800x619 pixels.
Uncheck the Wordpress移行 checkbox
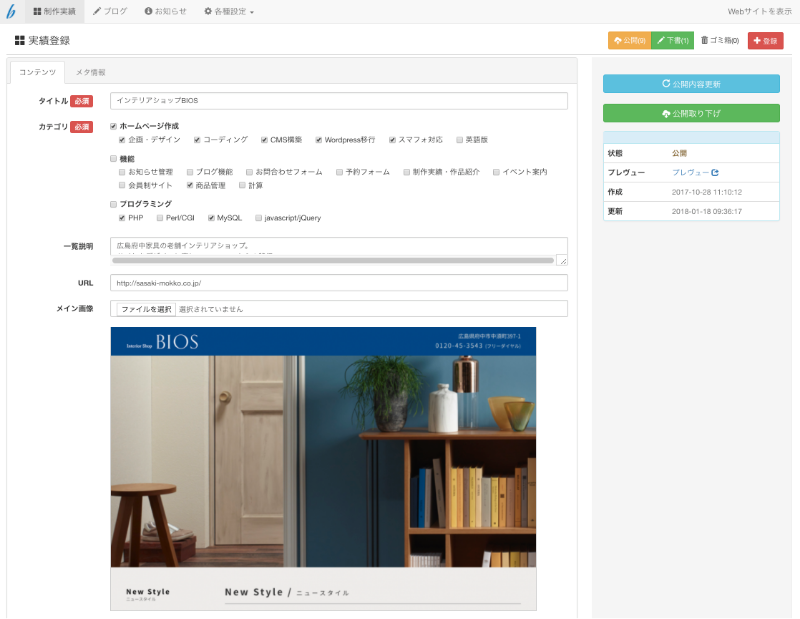(x=319, y=140)
